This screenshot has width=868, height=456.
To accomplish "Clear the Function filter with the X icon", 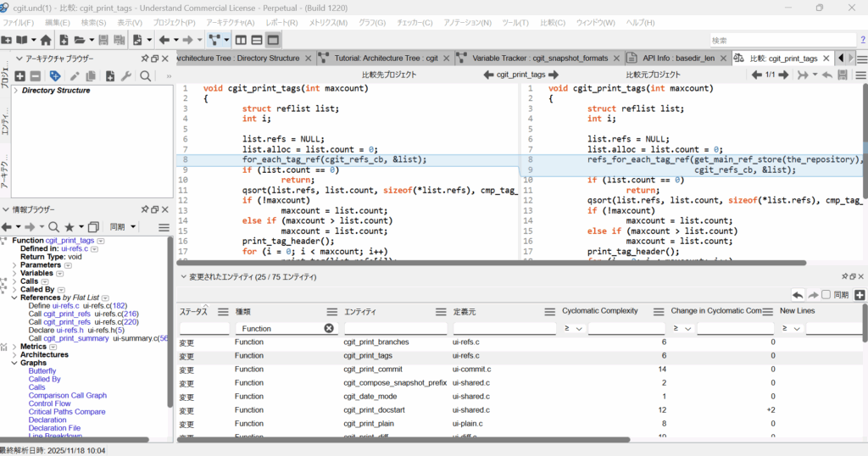I will (329, 328).
